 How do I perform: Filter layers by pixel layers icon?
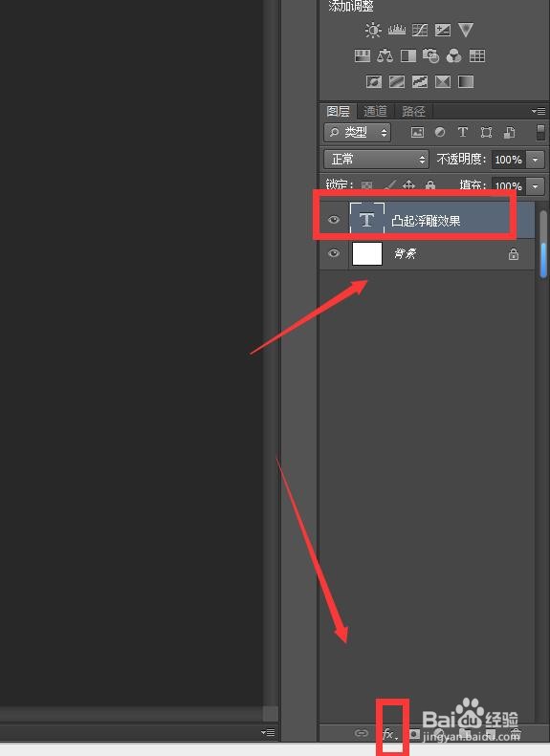click(x=417, y=132)
